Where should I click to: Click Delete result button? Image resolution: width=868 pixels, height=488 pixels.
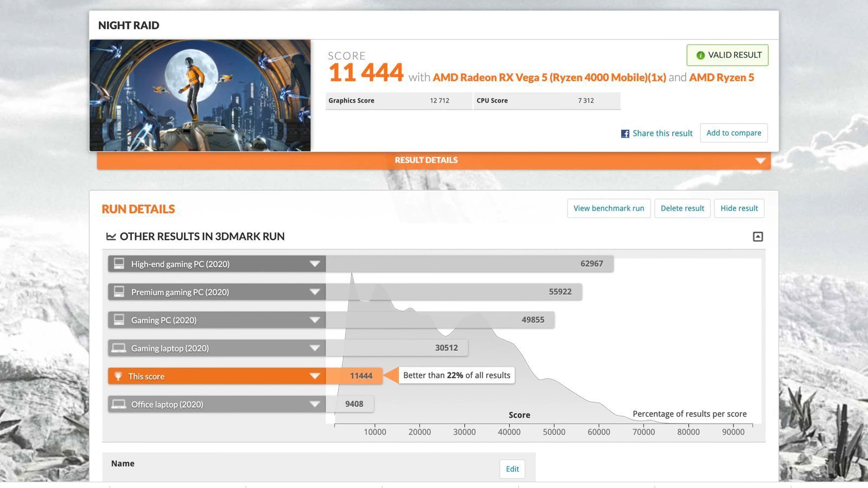click(x=682, y=208)
